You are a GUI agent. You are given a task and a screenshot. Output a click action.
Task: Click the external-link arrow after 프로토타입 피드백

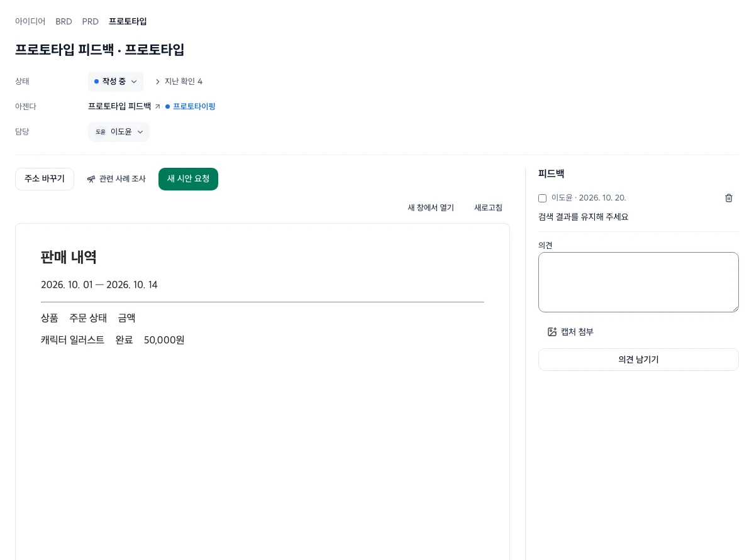[x=157, y=107]
